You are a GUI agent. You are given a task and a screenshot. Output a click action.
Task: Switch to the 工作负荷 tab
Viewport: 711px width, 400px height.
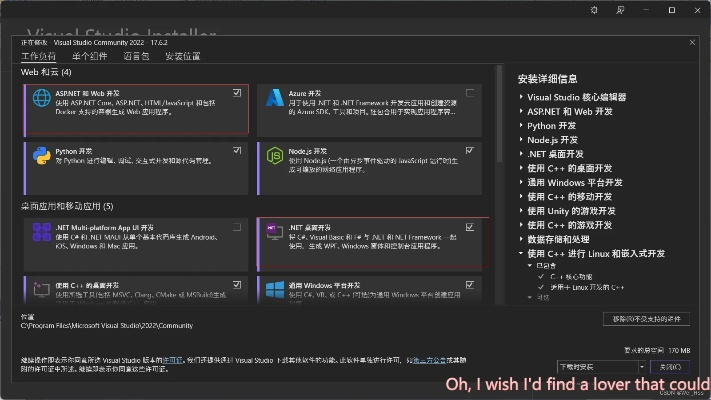pos(39,56)
